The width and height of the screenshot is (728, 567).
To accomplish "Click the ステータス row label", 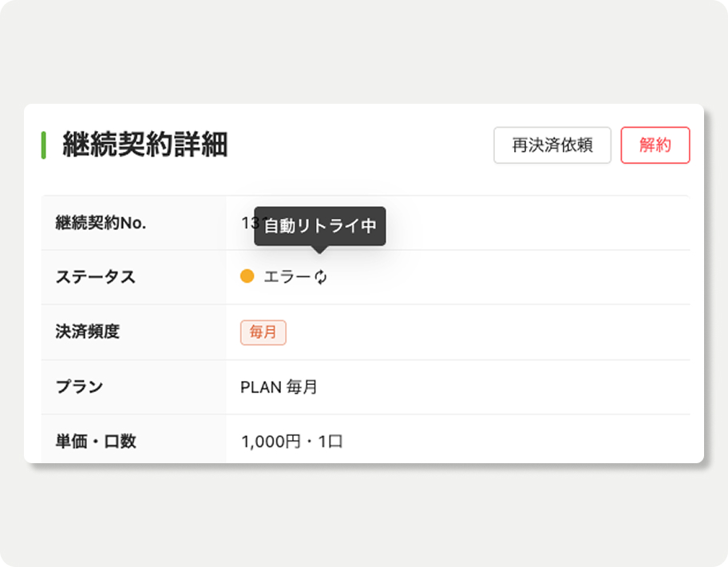I will (x=95, y=277).
